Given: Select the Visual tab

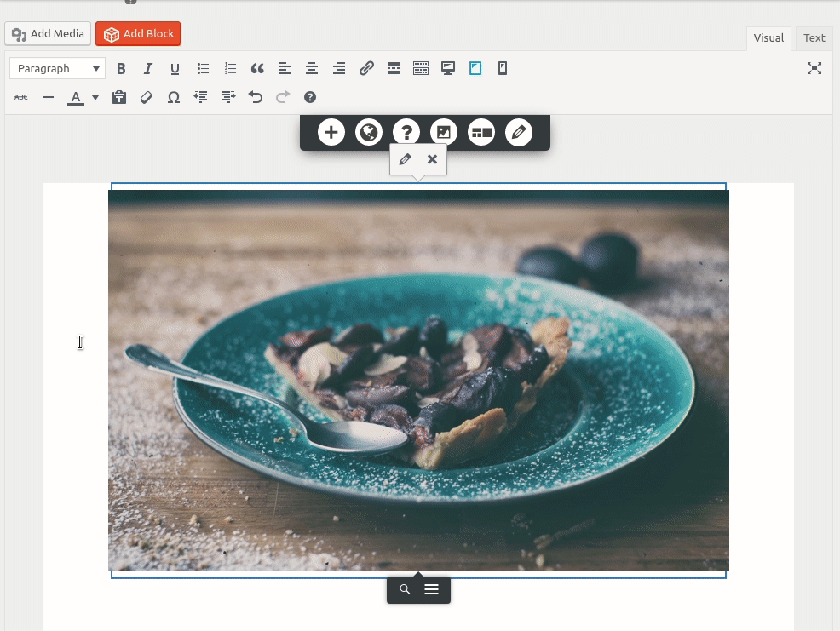Looking at the screenshot, I should [768, 37].
